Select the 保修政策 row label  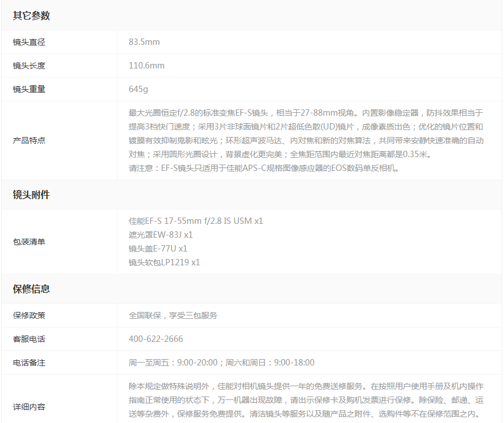29,315
